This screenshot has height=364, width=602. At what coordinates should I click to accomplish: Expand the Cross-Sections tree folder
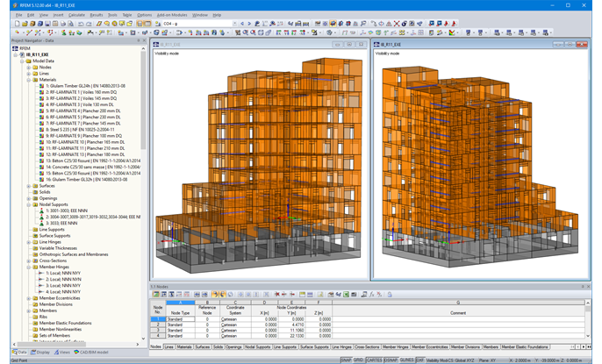coord(28,261)
